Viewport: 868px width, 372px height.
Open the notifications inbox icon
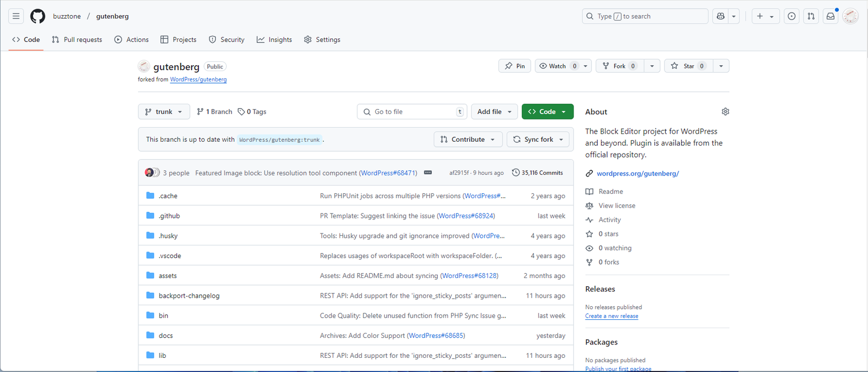click(x=831, y=16)
